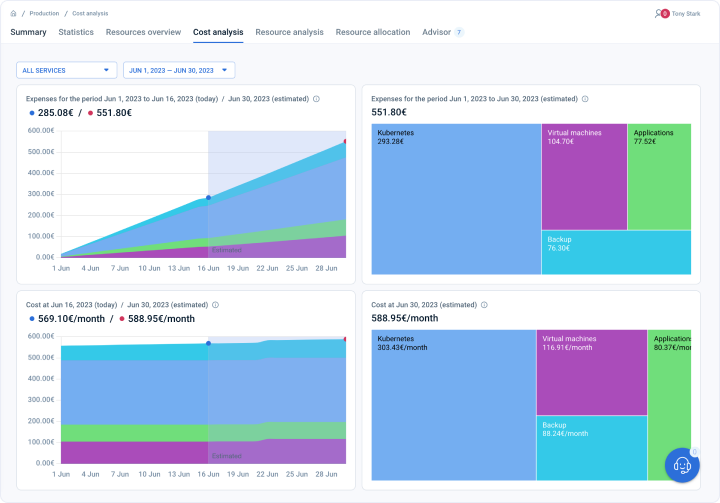Go to home via breadcrumb icon
The width and height of the screenshot is (720, 503).
click(13, 13)
